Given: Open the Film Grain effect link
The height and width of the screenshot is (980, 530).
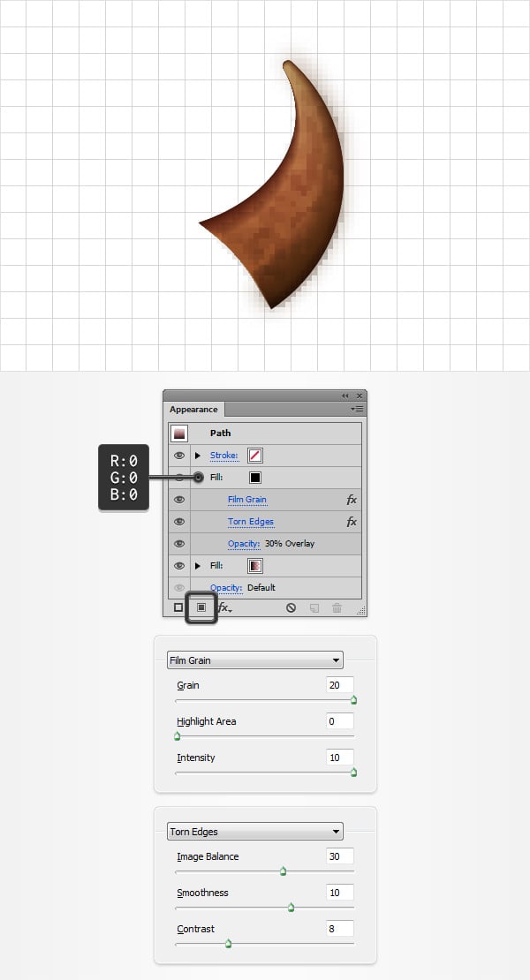Looking at the screenshot, I should [246, 500].
